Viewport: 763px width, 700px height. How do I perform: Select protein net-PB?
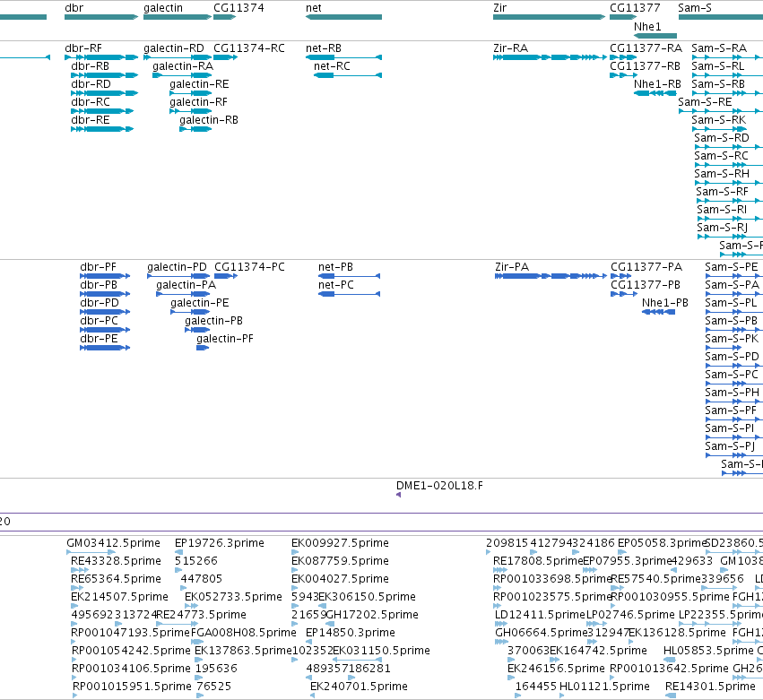tap(335, 267)
